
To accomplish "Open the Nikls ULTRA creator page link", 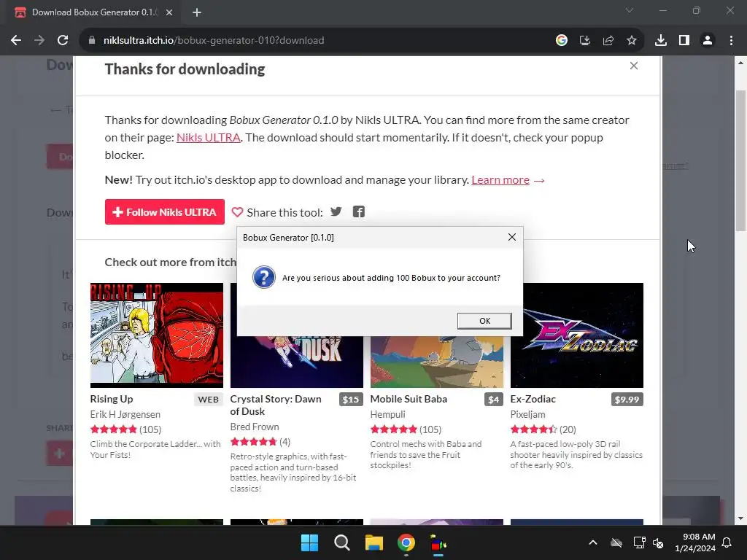I will (208, 138).
